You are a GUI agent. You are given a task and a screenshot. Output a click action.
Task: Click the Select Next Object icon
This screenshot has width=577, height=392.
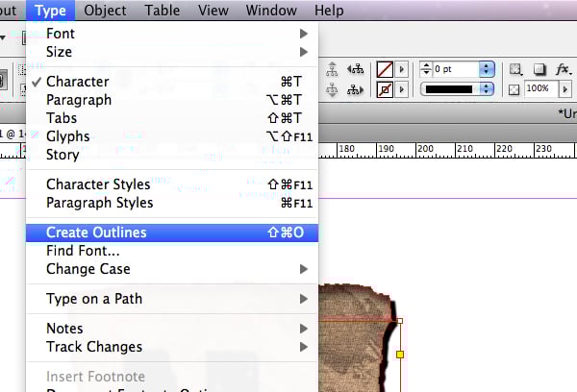[x=355, y=89]
